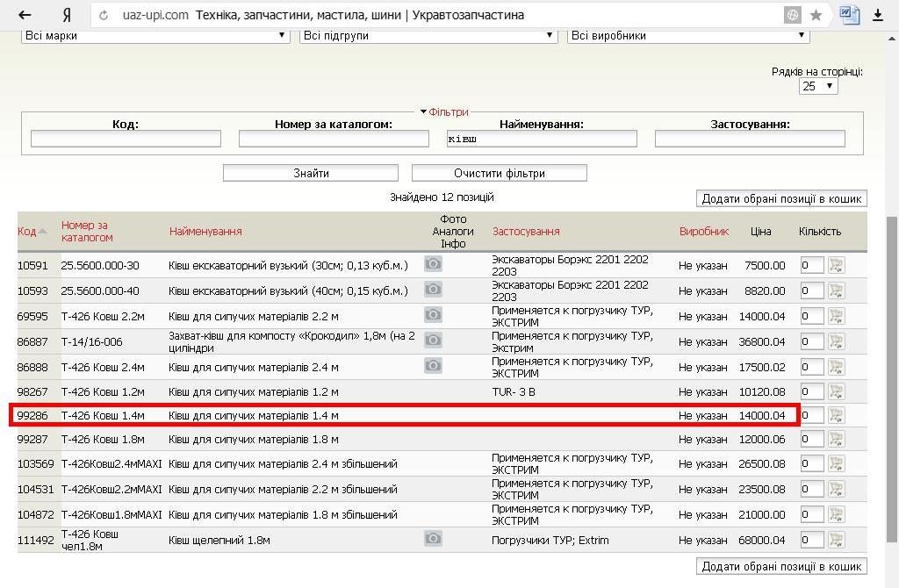Click camera icon for Захват-ківш «Крокодил» row
Image resolution: width=899 pixels, height=588 pixels.
[x=433, y=341]
